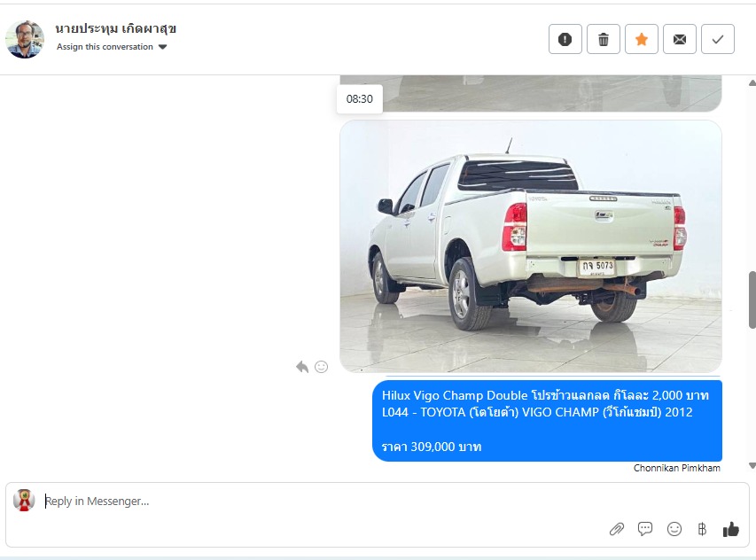Image resolution: width=756 pixels, height=560 pixels.
Task: Click the dropdown arrow beside Assign this conversation
Action: tap(162, 47)
